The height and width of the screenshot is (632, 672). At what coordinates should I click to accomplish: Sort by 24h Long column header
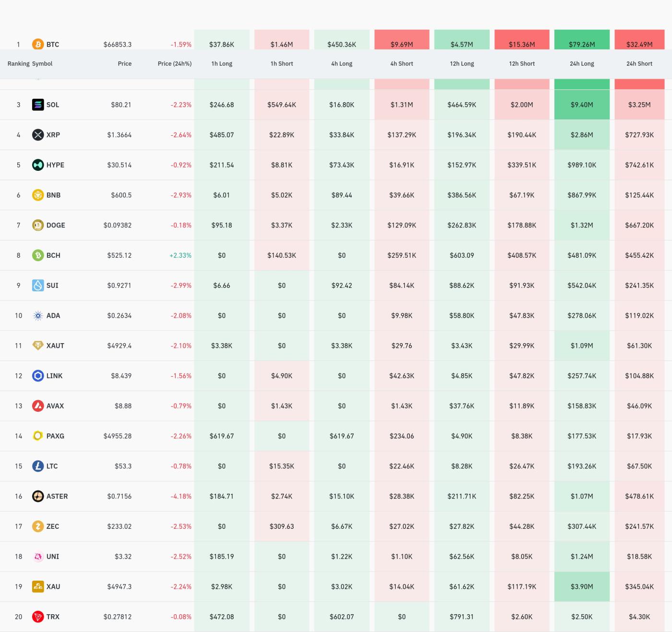tap(582, 63)
